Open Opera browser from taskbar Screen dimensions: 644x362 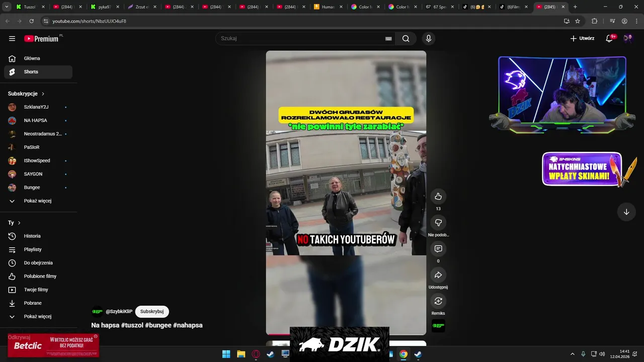[x=256, y=354]
